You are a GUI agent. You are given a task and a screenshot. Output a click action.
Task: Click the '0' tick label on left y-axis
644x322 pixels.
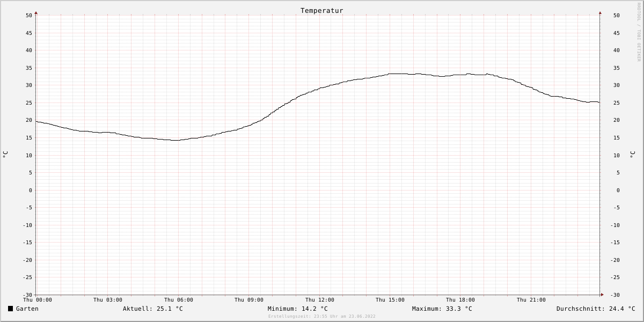[31, 191]
